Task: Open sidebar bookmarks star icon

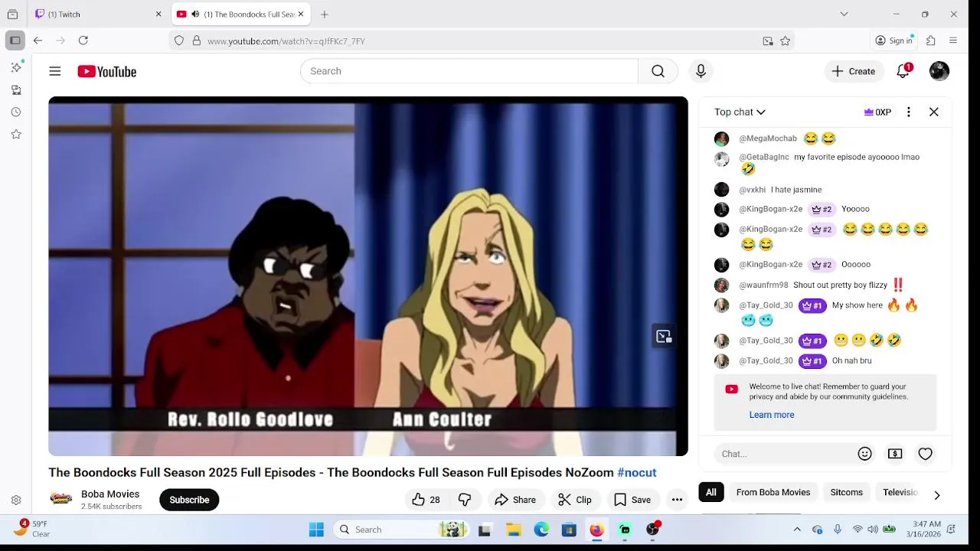Action: [16, 134]
